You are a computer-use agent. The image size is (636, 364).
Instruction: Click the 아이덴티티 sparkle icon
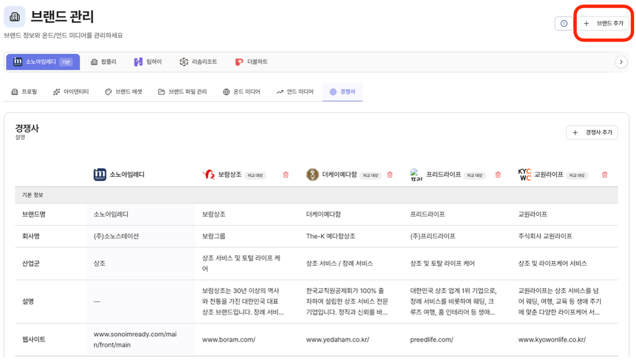[57, 92]
